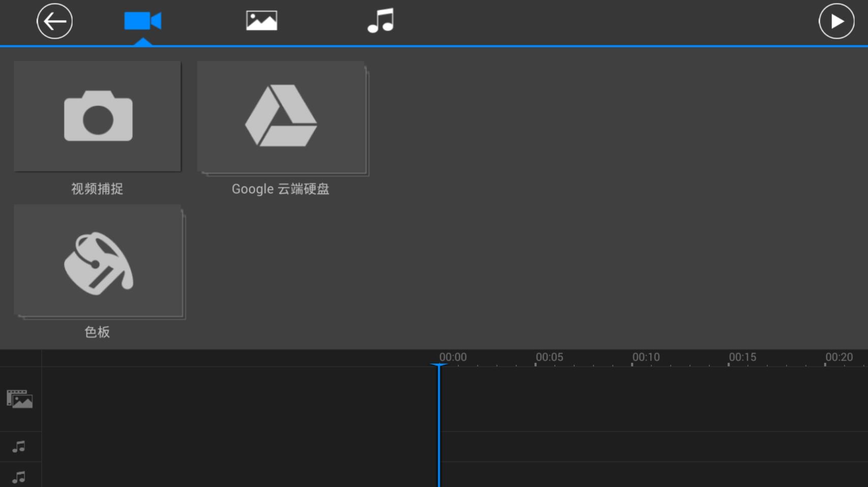868x487 pixels.
Task: Jump to the 00:10 timeline mark
Action: 646,357
